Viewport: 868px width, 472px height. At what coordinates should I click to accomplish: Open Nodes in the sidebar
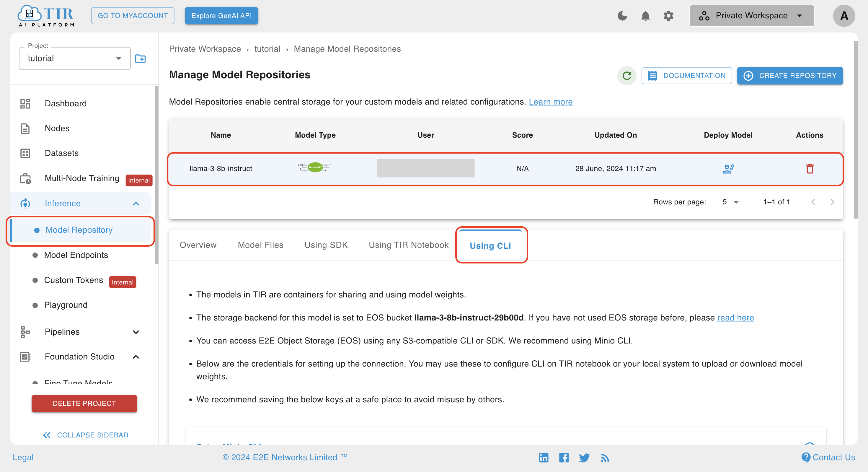(57, 128)
